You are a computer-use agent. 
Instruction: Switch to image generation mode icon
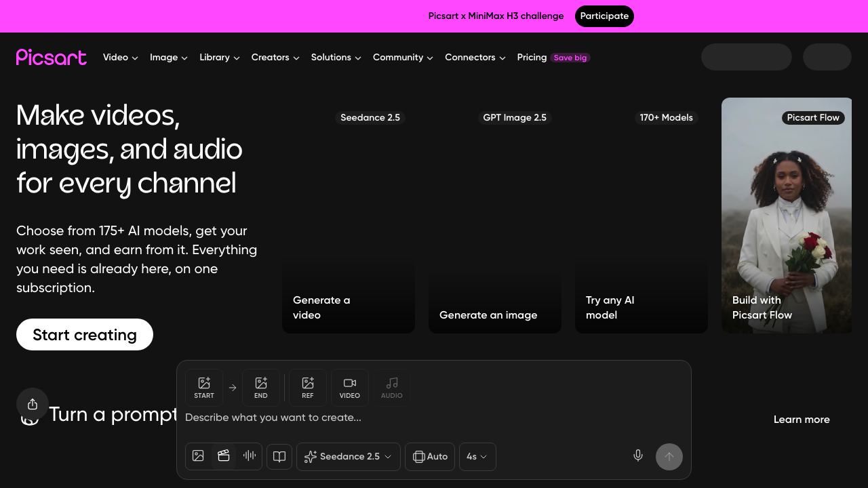[198, 456]
